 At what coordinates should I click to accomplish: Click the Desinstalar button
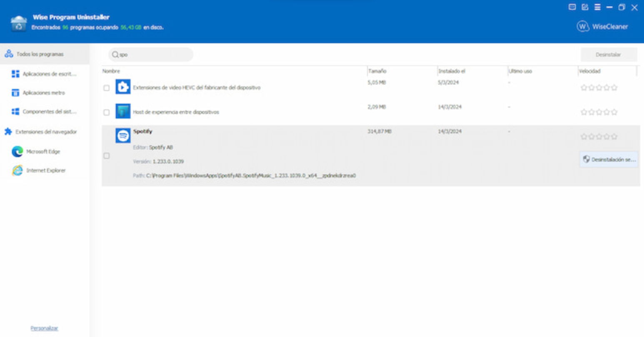609,55
